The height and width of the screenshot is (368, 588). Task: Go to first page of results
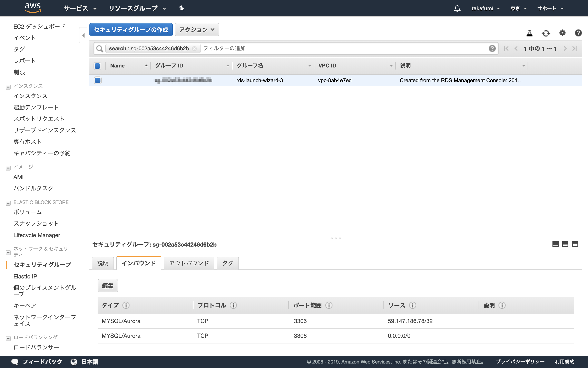click(x=506, y=48)
